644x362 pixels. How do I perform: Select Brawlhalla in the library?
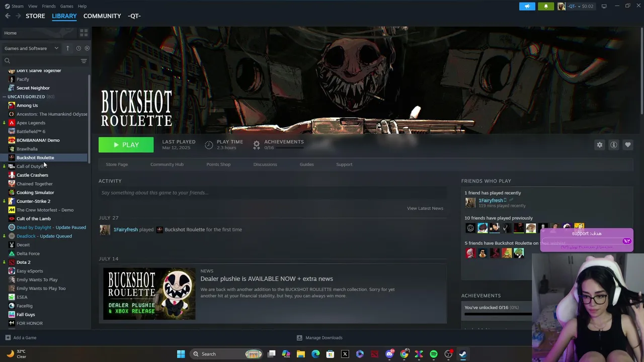tap(27, 149)
